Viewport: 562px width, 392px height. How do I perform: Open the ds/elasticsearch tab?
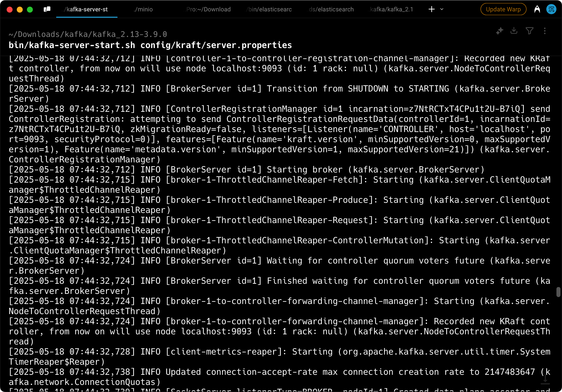(x=331, y=9)
